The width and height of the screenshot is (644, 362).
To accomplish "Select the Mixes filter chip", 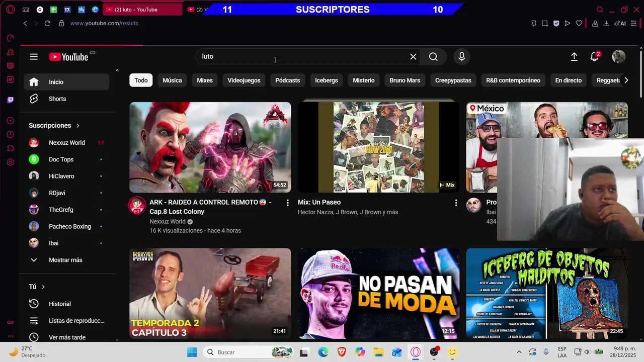I will [x=205, y=80].
